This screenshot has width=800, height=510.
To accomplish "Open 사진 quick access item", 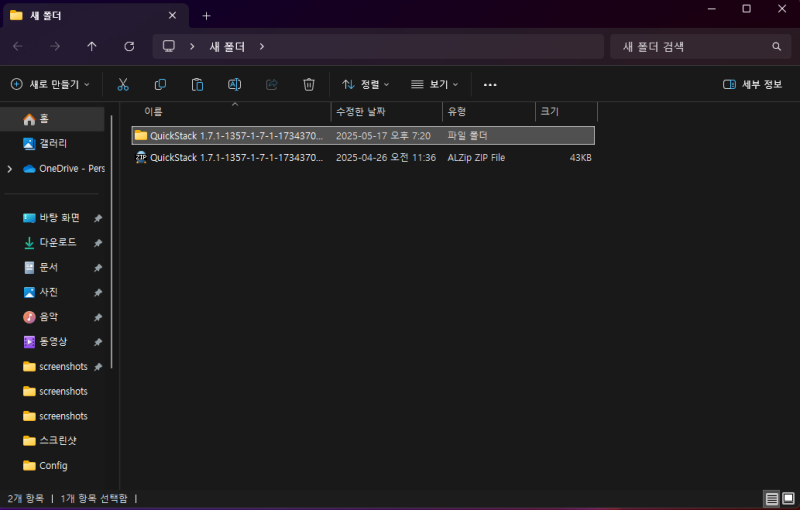I will point(41,293).
